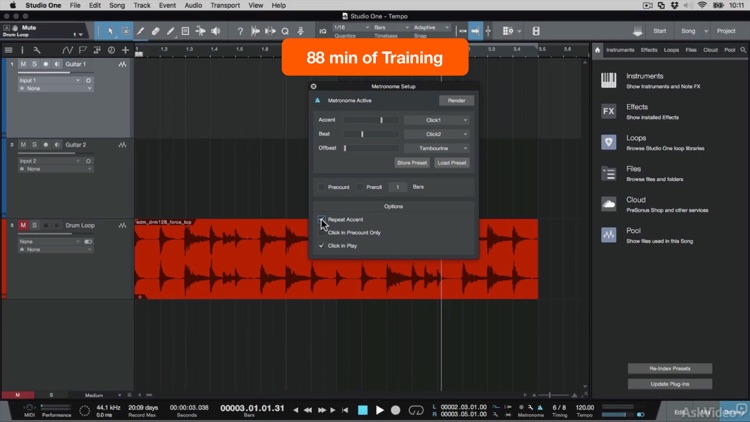This screenshot has width=750, height=422.
Task: Switch to the Files browser tab
Action: coord(691,50)
